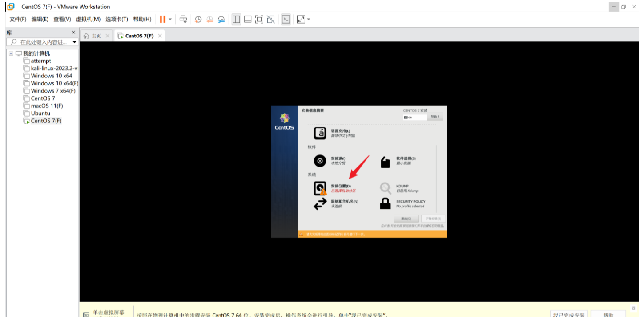Close the CentOS 7(F) tab
The image size is (644, 317).
click(160, 36)
